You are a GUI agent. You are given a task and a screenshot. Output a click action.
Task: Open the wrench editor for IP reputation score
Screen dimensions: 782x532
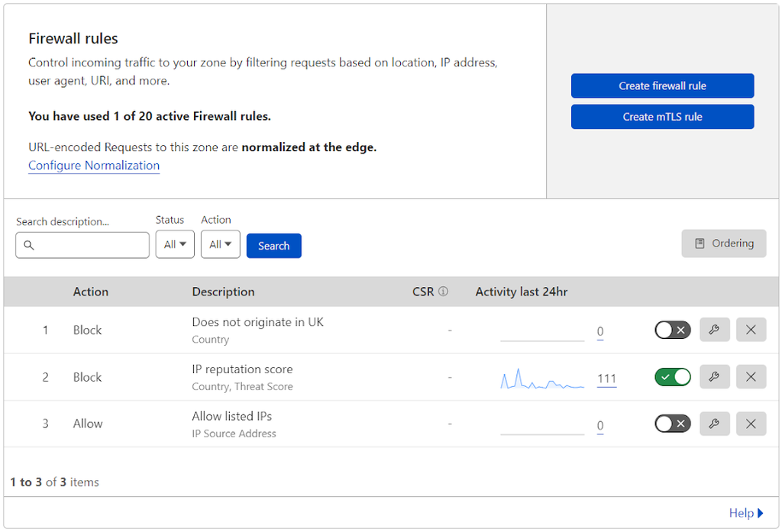[715, 376]
